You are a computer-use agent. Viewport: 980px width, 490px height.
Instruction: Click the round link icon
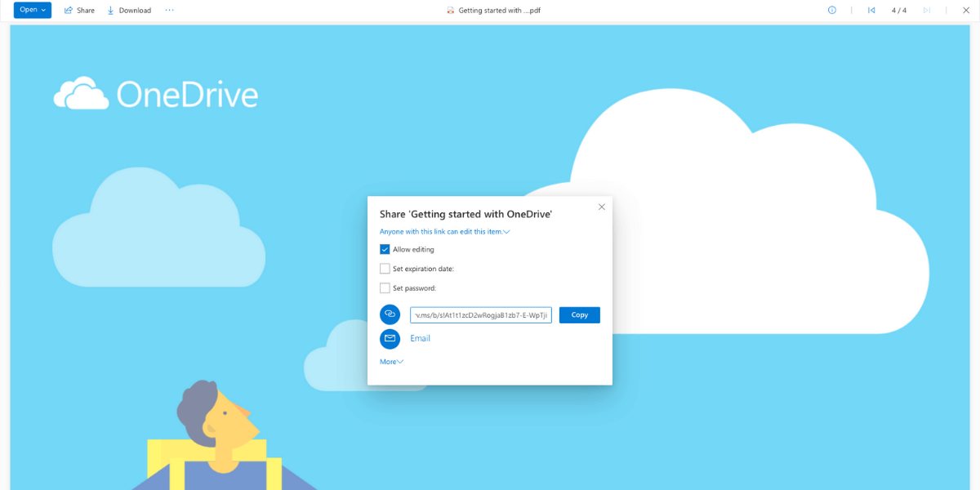coord(390,314)
